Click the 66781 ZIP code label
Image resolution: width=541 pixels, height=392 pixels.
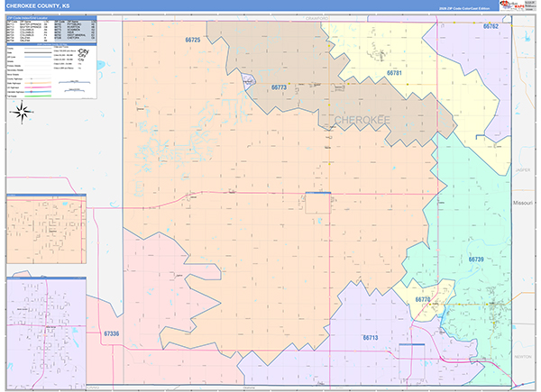394,73
